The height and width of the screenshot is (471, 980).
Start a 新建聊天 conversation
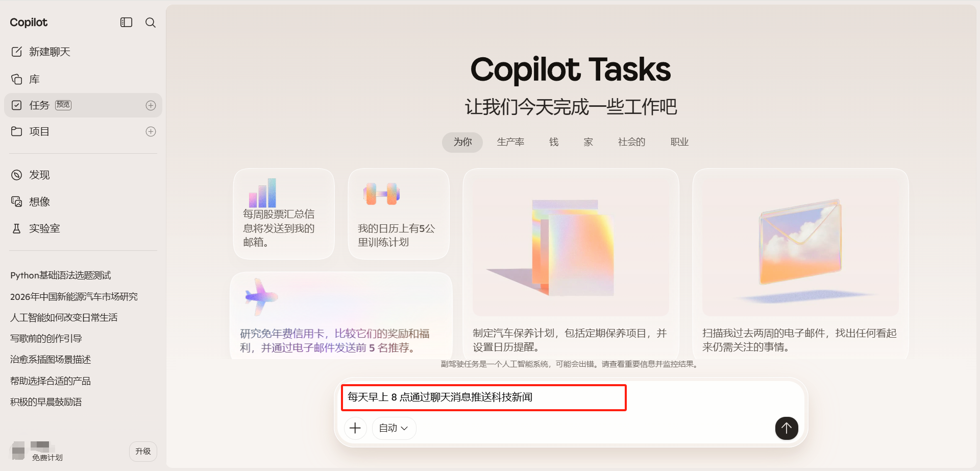[x=49, y=52]
